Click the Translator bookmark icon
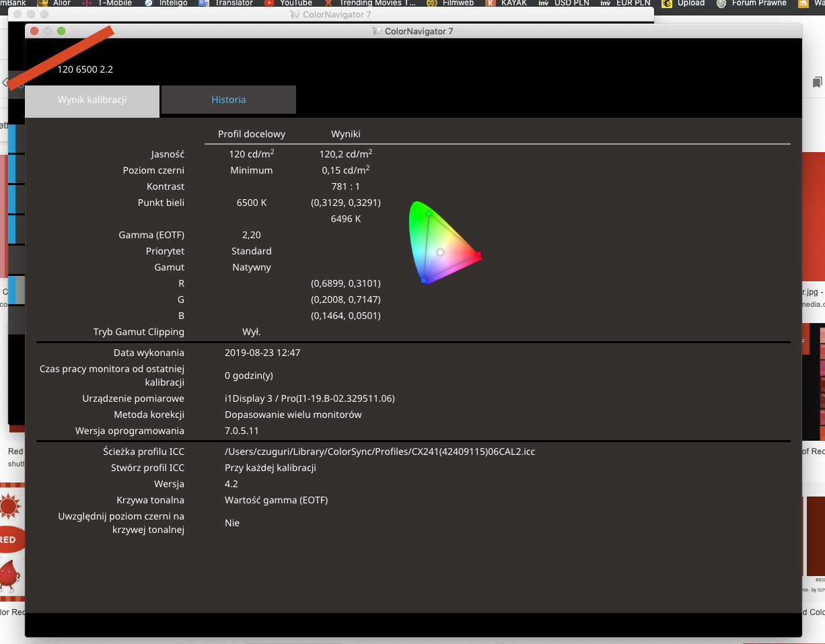Viewport: 825px width, 644px height. tap(203, 3)
